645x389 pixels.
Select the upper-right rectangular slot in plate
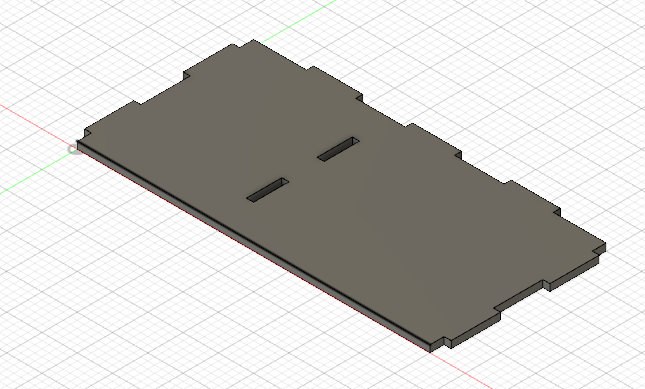point(338,149)
